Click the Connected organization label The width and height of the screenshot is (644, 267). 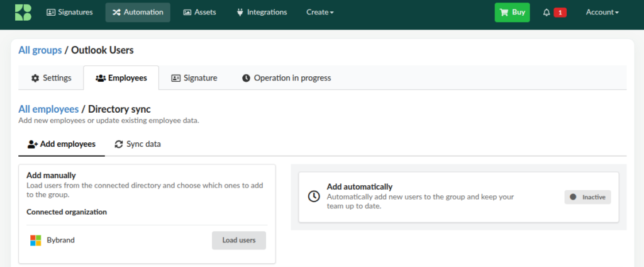[67, 212]
